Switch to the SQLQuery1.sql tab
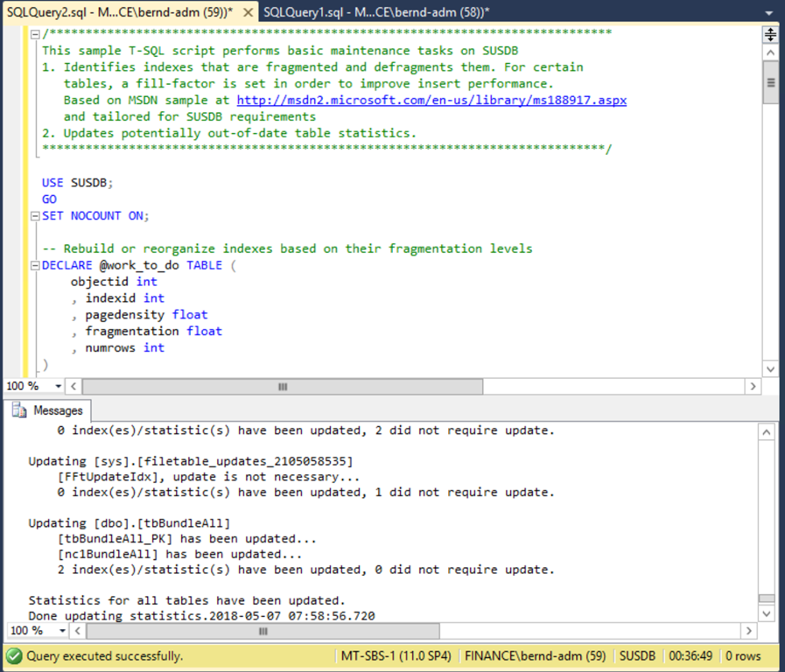 point(375,11)
